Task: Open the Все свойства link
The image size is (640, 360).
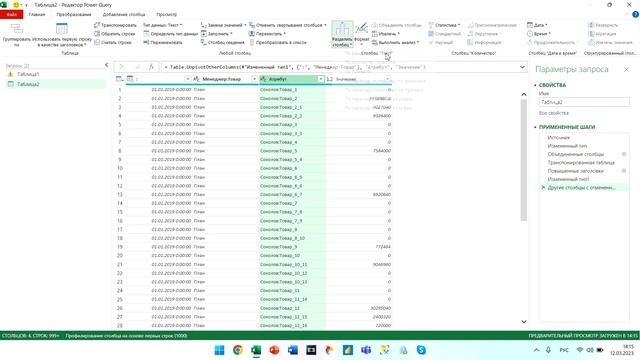Action: tap(553, 113)
